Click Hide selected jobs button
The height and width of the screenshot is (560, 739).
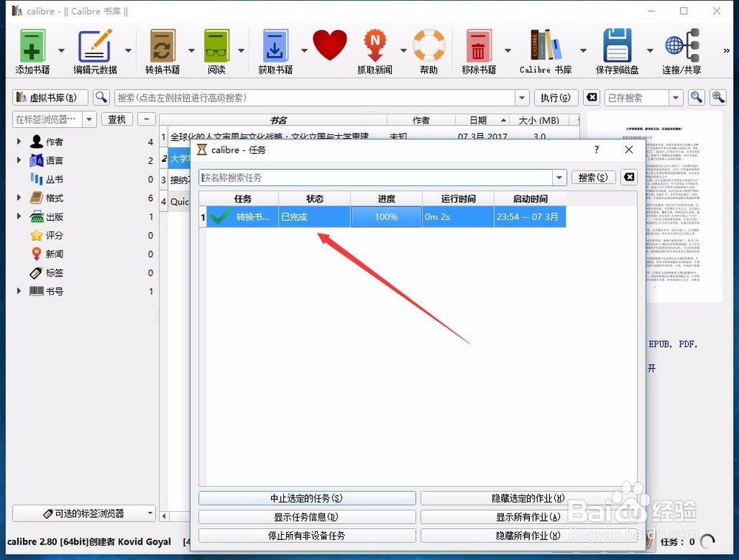click(x=528, y=498)
